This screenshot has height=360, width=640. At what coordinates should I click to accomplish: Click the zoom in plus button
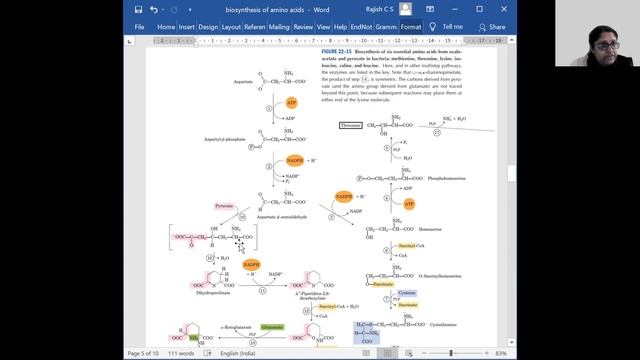click(x=487, y=353)
